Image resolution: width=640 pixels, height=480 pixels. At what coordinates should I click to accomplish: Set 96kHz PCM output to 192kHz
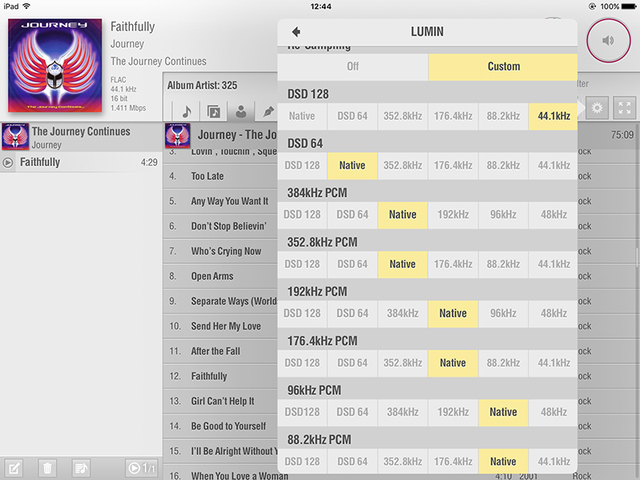(x=453, y=413)
